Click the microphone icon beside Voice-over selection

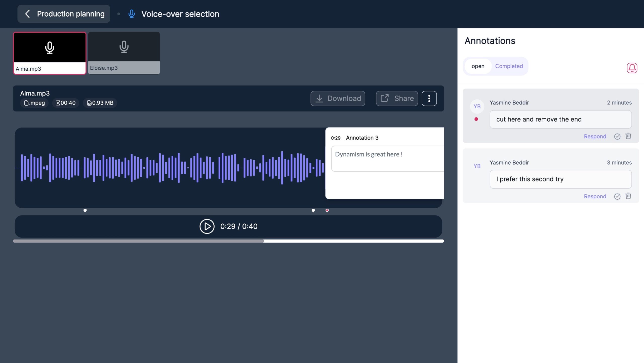(132, 14)
